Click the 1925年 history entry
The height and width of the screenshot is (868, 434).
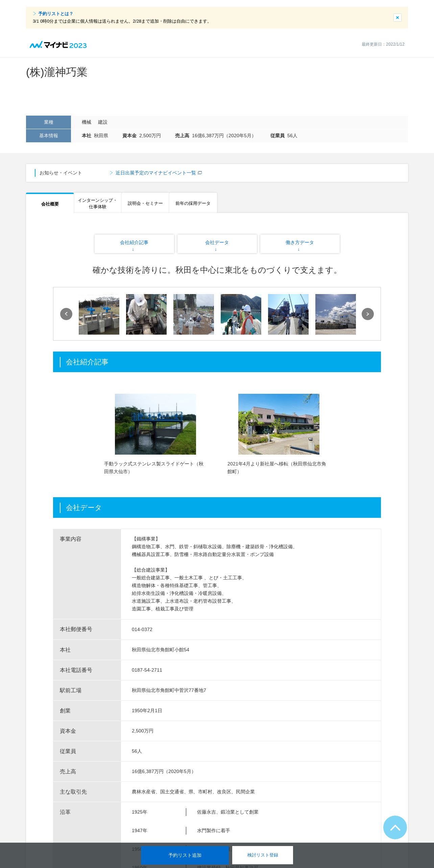pos(140,812)
